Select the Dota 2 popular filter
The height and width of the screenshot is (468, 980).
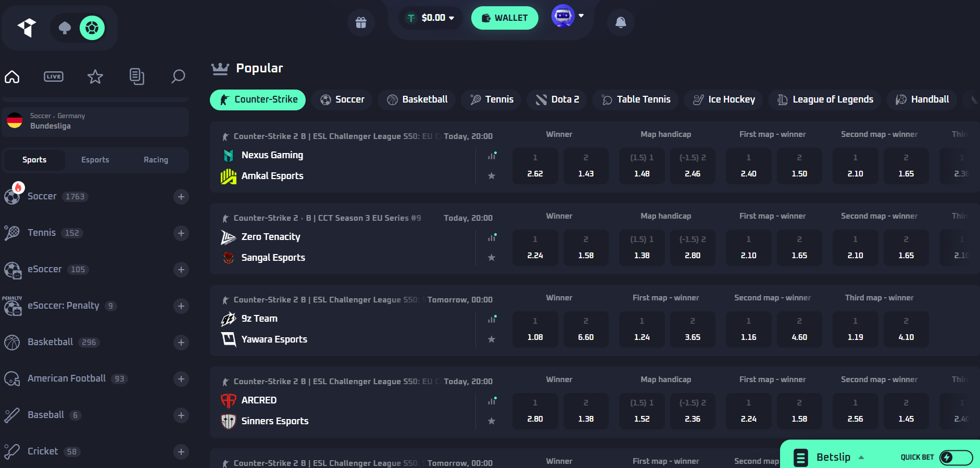(x=557, y=99)
